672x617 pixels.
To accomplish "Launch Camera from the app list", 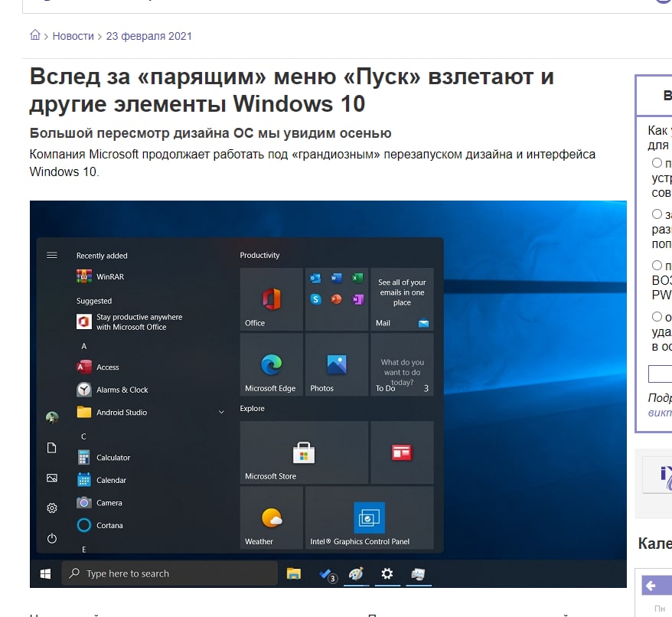I will click(99, 502).
